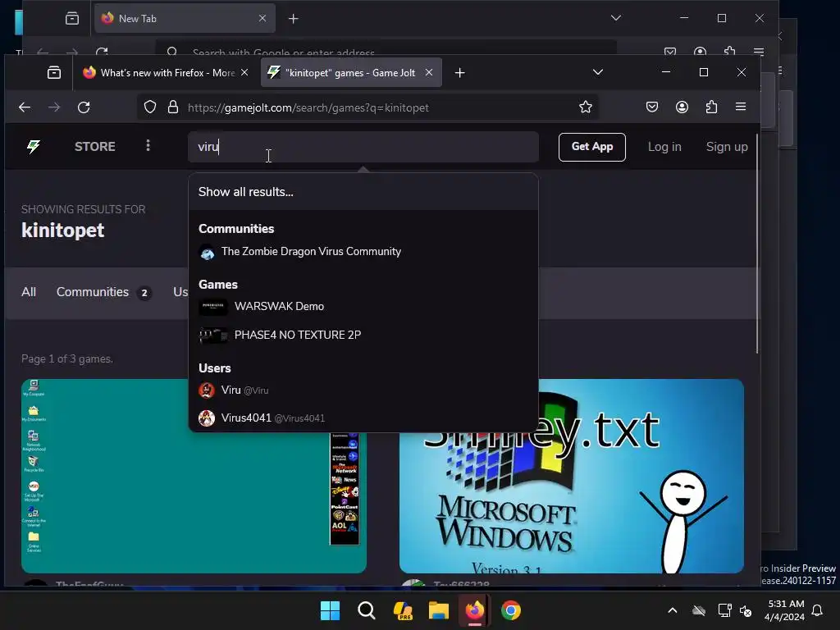Open the three-dot menu beside STORE
Viewport: 840px width, 630px height.
pyautogui.click(x=148, y=146)
